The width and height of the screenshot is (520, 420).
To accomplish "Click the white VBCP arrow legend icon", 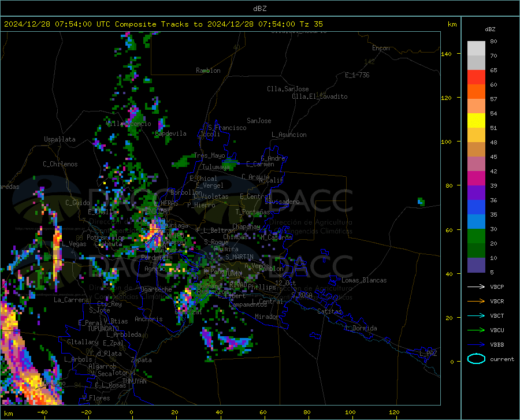I will [476, 287].
